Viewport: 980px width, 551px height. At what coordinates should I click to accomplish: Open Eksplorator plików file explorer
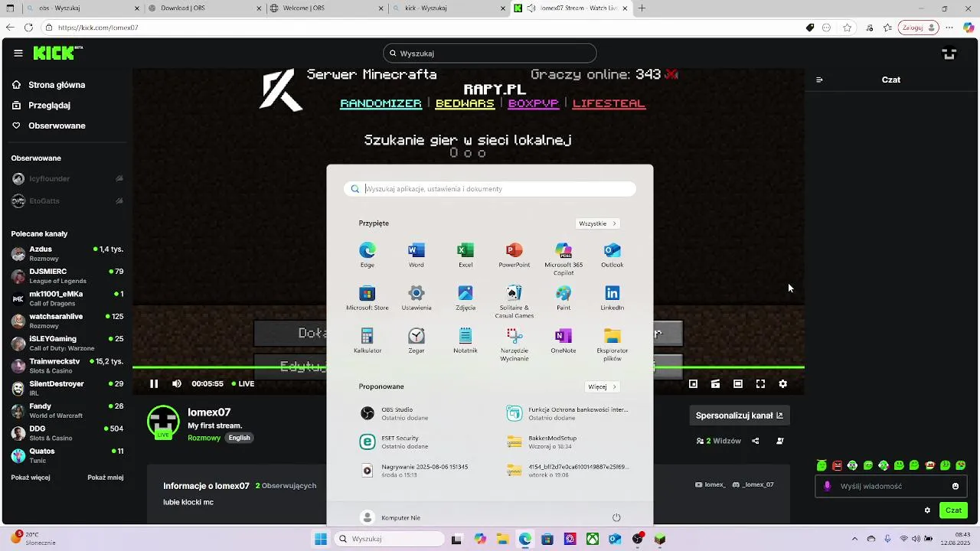pyautogui.click(x=612, y=344)
